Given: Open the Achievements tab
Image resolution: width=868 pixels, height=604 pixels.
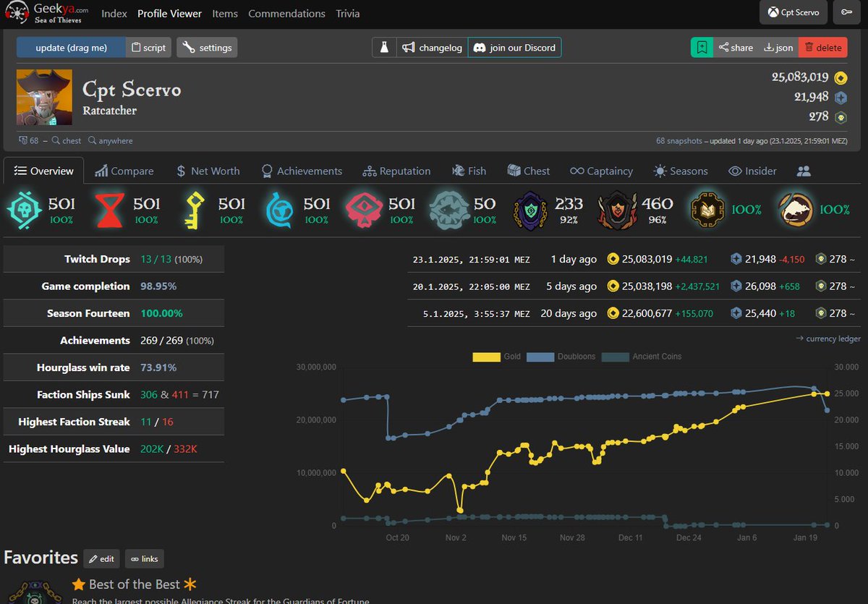Looking at the screenshot, I should pos(301,171).
